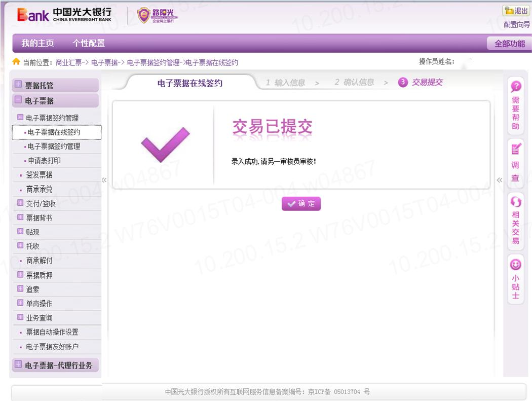Expand the 票据背书 group
532x401 pixels.
coord(20,217)
